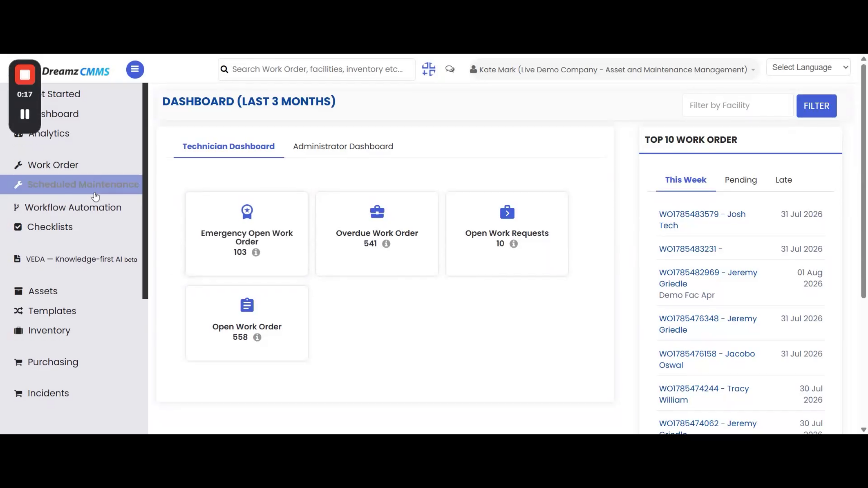
Task: Show info for Open Work Order count
Action: pos(257,337)
